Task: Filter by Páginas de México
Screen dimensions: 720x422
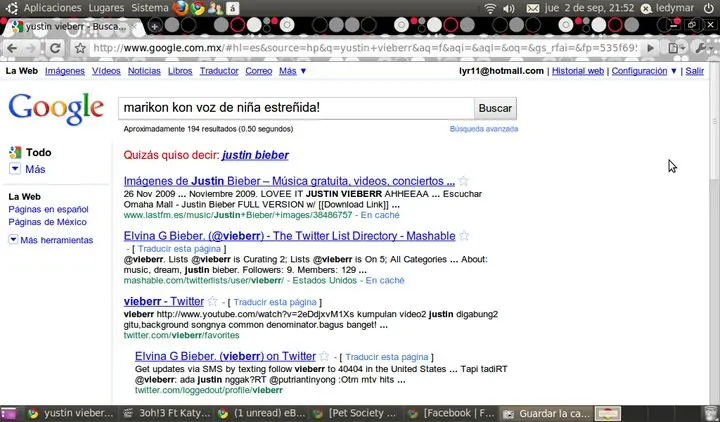Action: 47,222
